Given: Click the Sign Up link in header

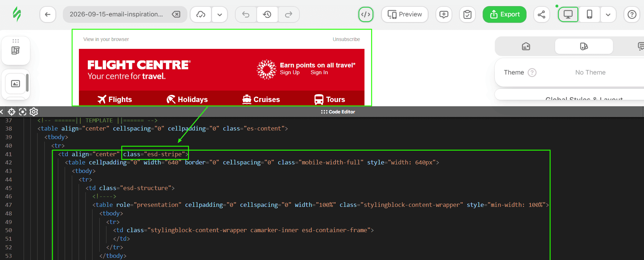Looking at the screenshot, I should 290,72.
